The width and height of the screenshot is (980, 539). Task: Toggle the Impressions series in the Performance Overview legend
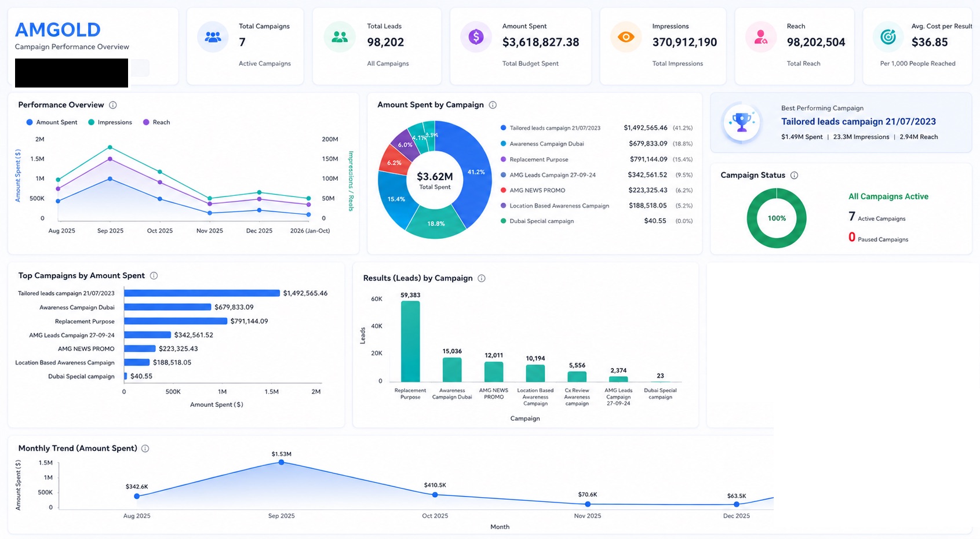coord(110,122)
